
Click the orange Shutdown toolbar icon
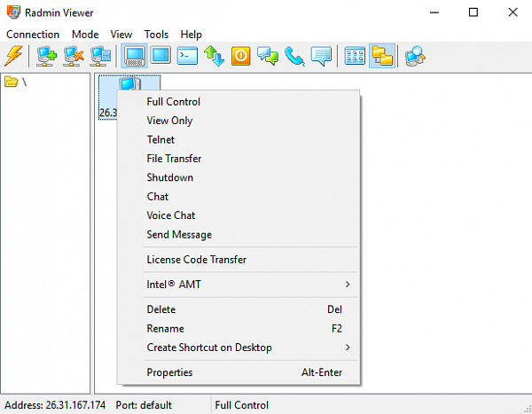(x=241, y=56)
